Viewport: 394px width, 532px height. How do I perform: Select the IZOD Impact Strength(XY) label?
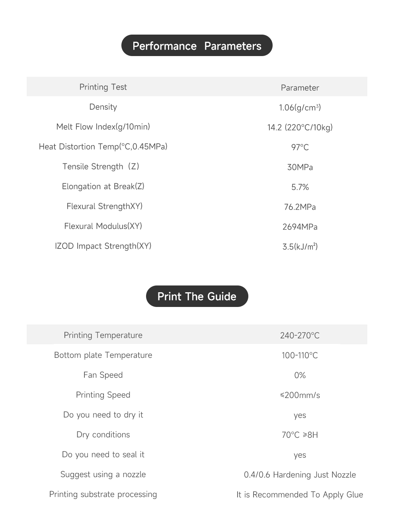(x=103, y=246)
